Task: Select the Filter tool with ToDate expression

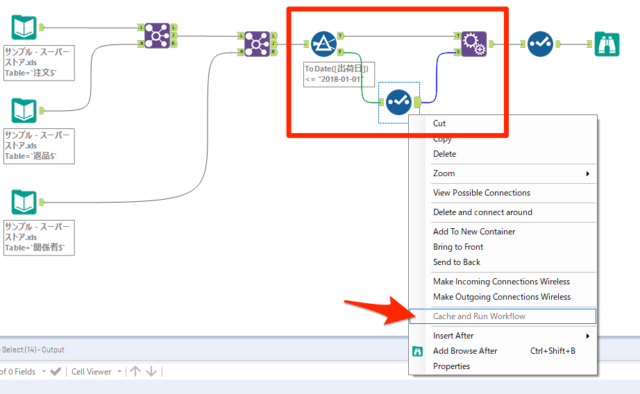Action: (x=324, y=44)
